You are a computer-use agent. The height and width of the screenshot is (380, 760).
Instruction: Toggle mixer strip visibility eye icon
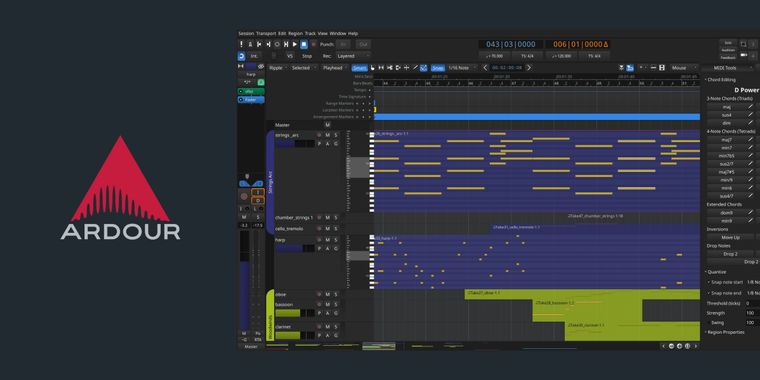tap(261, 66)
